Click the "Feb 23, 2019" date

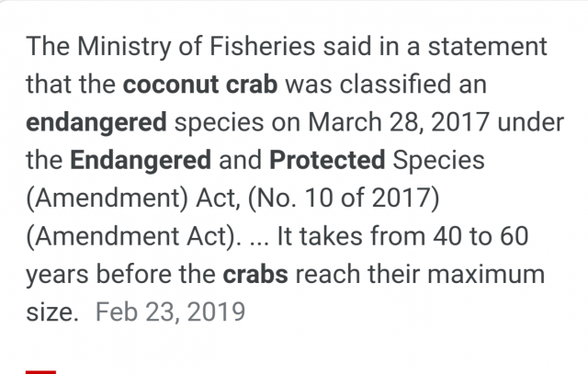171,312
